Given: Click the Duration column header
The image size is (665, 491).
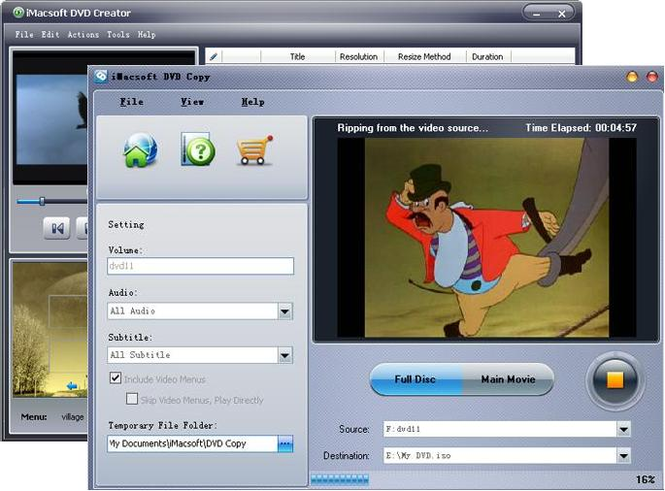Looking at the screenshot, I should (x=488, y=56).
